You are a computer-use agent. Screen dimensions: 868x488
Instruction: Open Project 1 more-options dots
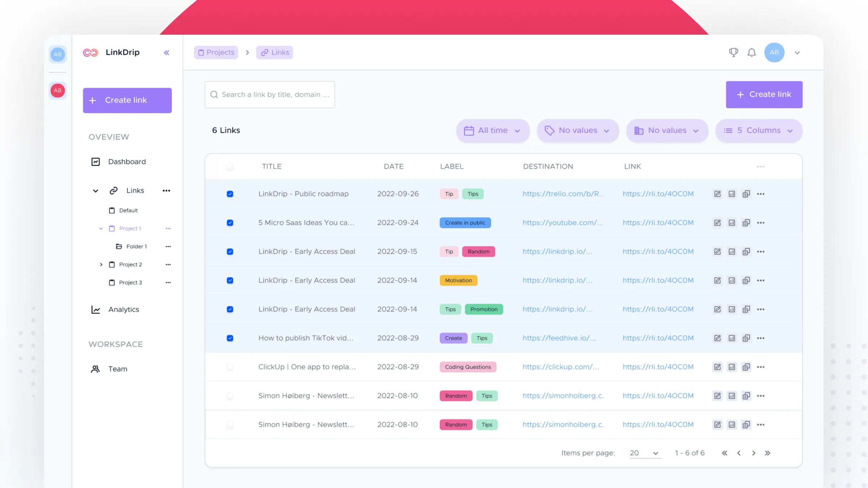click(x=168, y=228)
